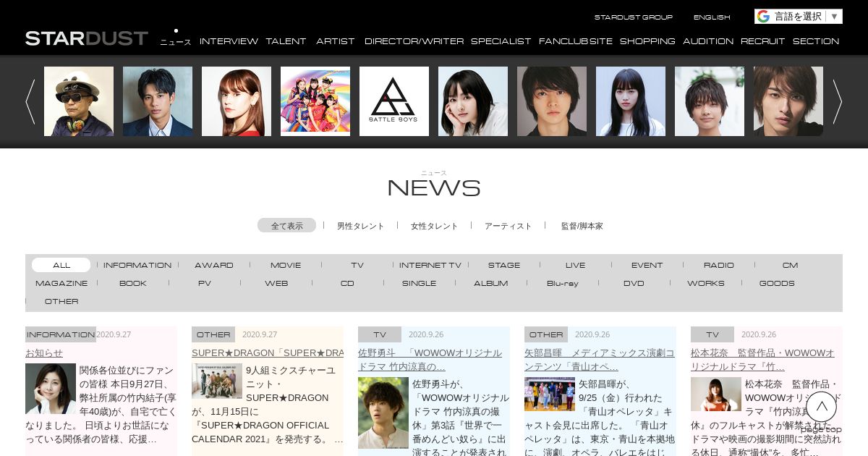Open the SECTION menu item
The width and height of the screenshot is (868, 456).
pyautogui.click(x=816, y=41)
